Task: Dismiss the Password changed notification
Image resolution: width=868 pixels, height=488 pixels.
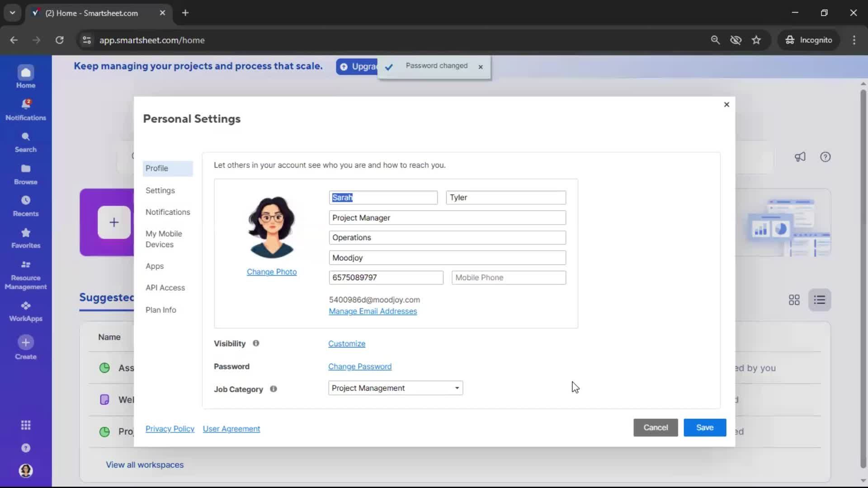Action: [x=481, y=66]
